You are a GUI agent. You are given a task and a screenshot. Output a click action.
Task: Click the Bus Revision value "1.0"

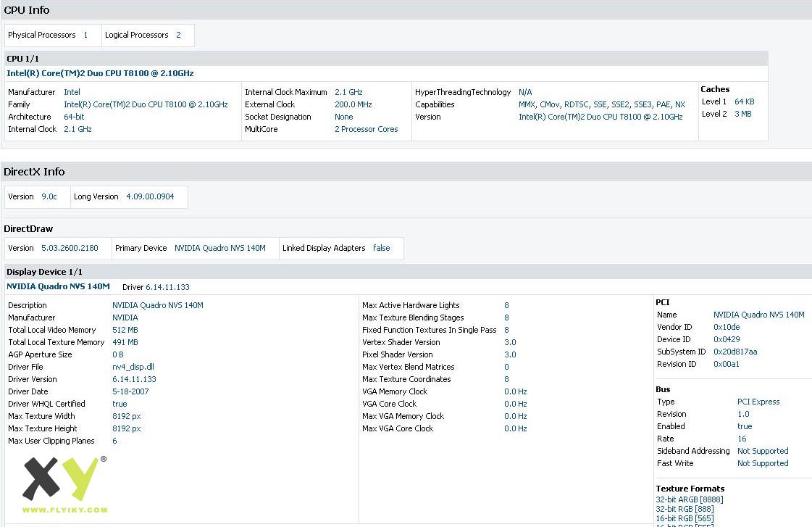743,415
